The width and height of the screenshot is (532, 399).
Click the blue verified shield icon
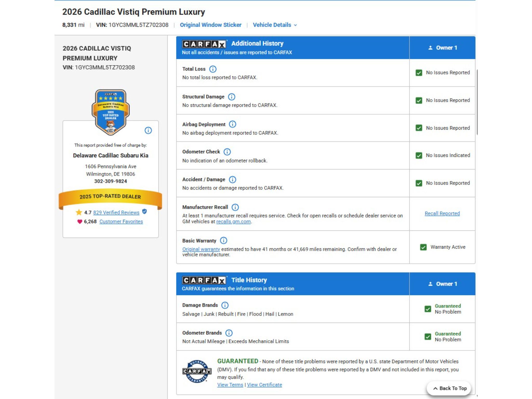(145, 212)
